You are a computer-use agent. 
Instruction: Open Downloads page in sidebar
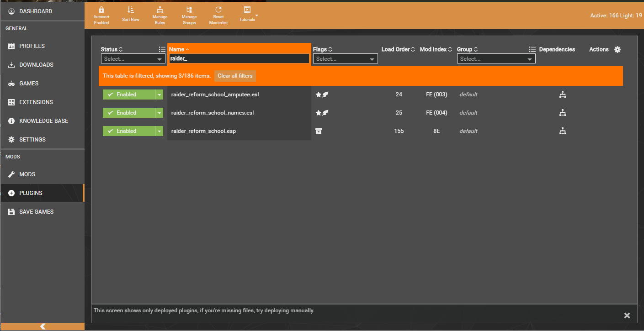[x=42, y=65]
